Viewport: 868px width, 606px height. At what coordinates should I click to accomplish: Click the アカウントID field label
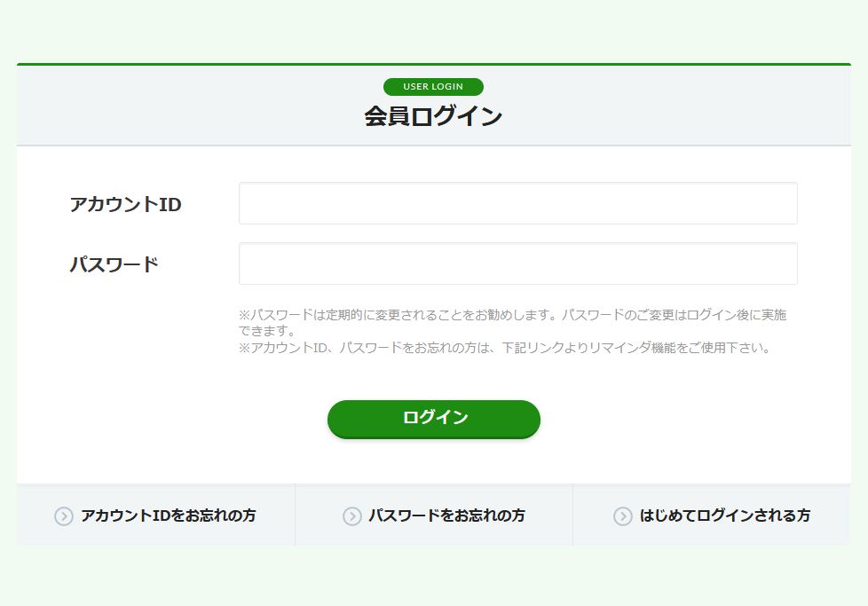[x=126, y=204]
